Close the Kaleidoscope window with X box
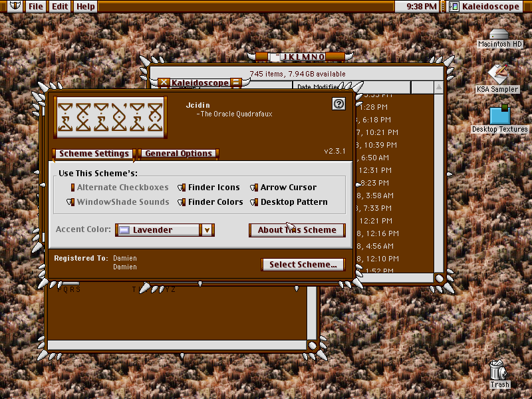The image size is (532, 399). 164,82
